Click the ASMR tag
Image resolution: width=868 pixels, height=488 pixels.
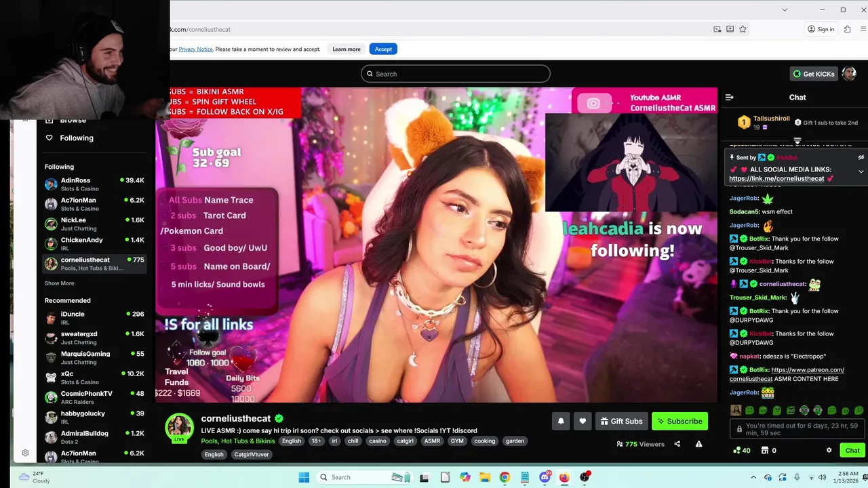[432, 441]
